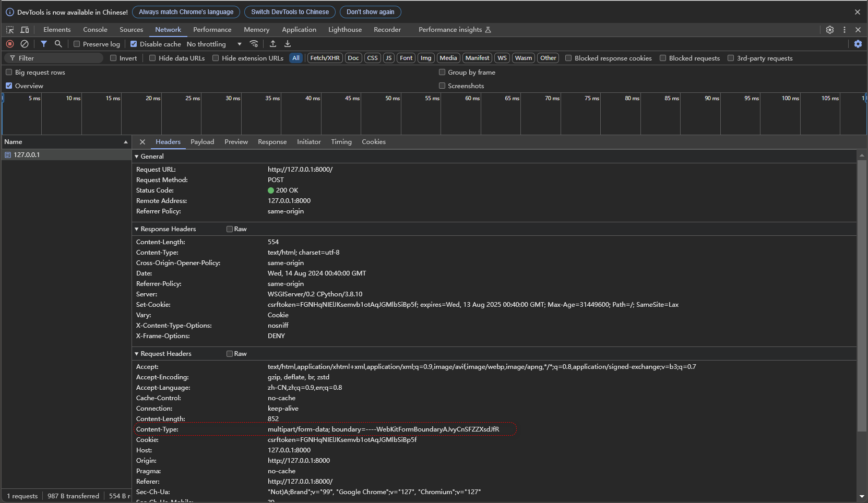The image size is (868, 503).
Task: Close the DevTools panel
Action: click(x=858, y=30)
